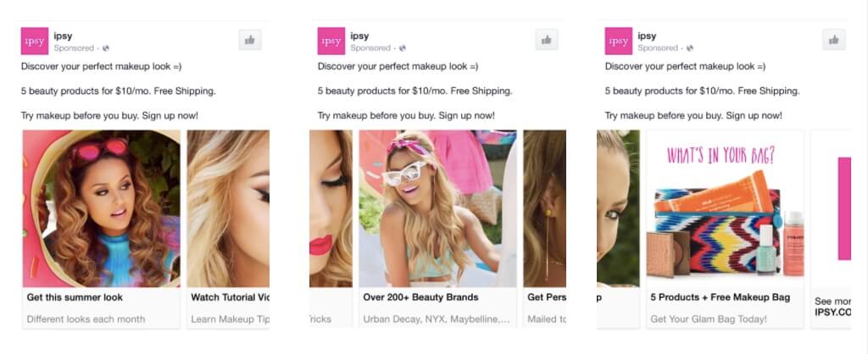The image size is (868, 354).
Task: Open 'Watch Tutorial' carousel card
Action: click(228, 229)
